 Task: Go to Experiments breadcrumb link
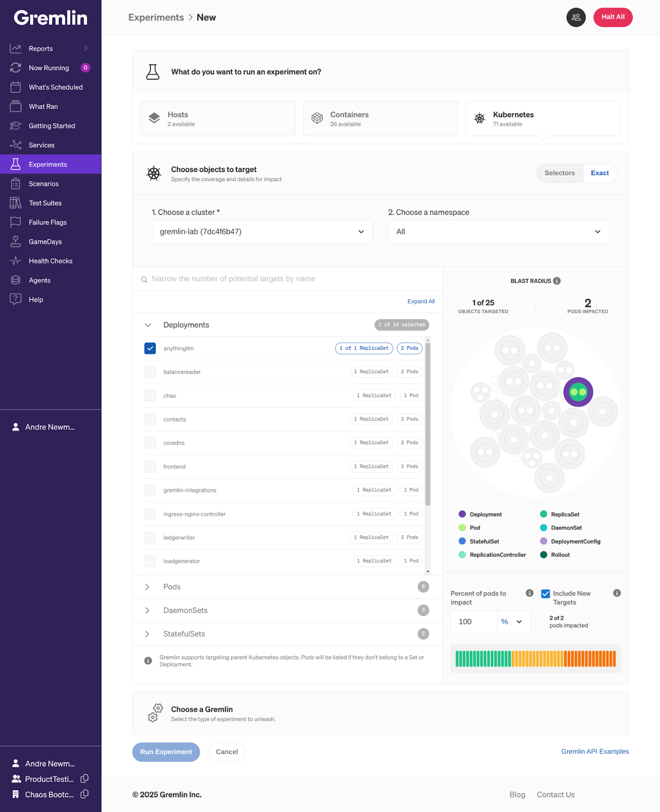point(156,17)
